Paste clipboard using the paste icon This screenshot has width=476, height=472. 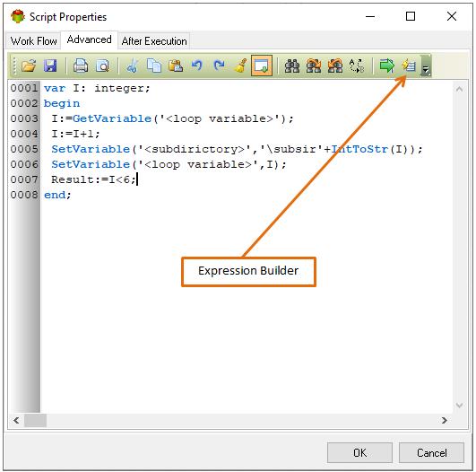coord(176,66)
